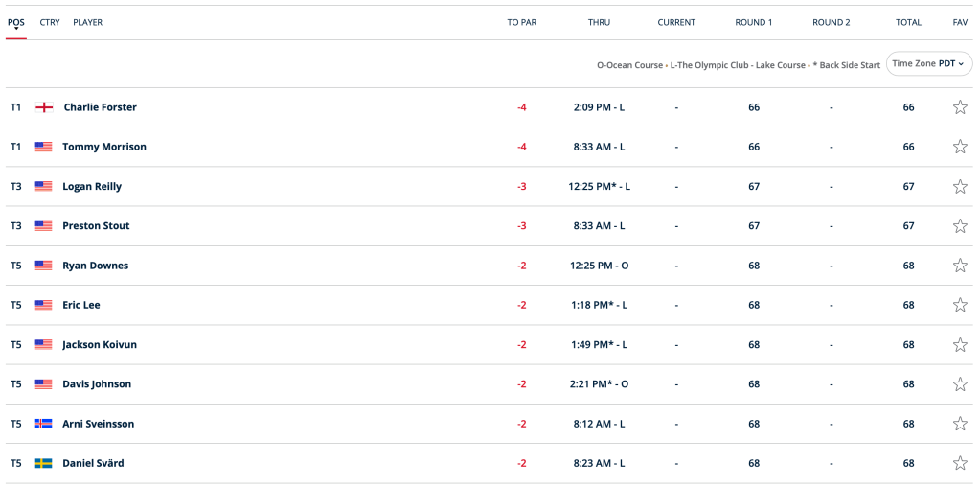Screen dimensions: 980x486
Task: Select the ROUND 1 column header
Action: coord(753,22)
